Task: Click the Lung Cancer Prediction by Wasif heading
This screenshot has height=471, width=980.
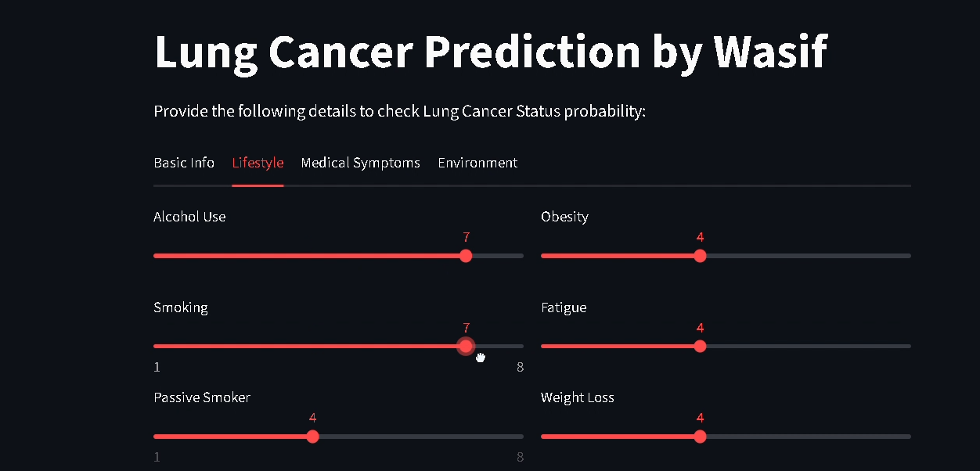Action: 490,52
